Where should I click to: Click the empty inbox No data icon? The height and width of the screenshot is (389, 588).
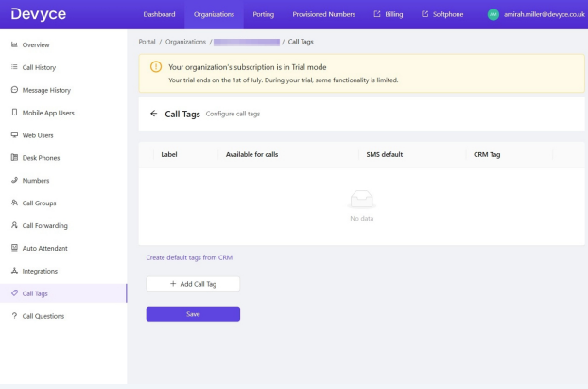pyautogui.click(x=361, y=199)
